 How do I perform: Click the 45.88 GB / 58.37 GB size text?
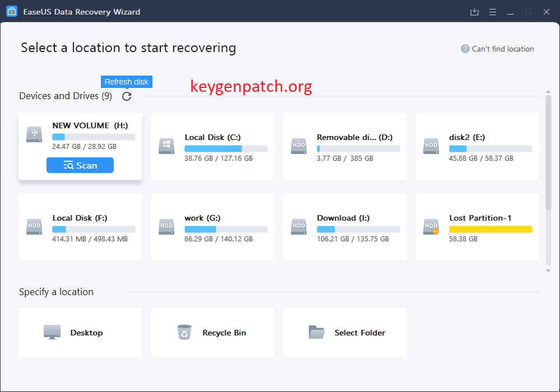481,158
